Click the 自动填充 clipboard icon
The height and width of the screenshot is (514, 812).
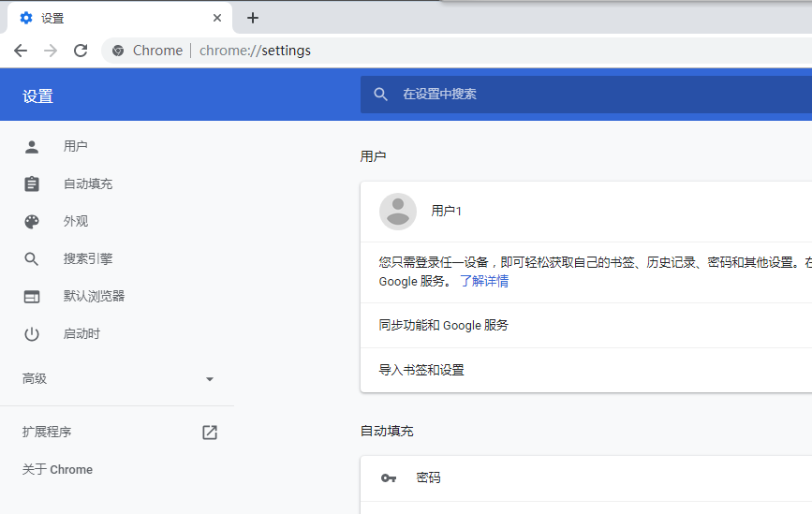pos(32,184)
